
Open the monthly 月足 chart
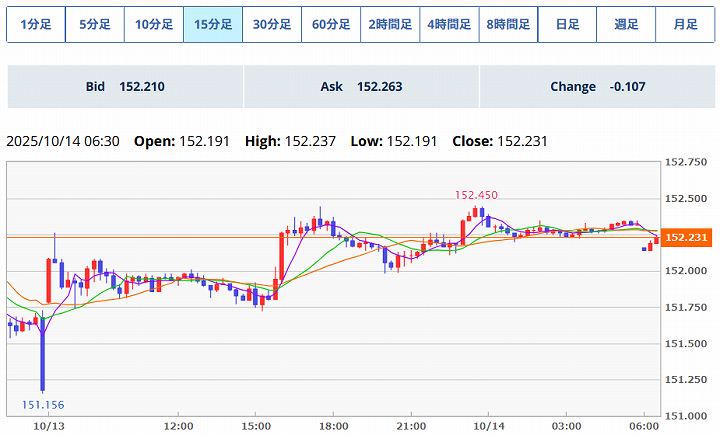point(685,25)
